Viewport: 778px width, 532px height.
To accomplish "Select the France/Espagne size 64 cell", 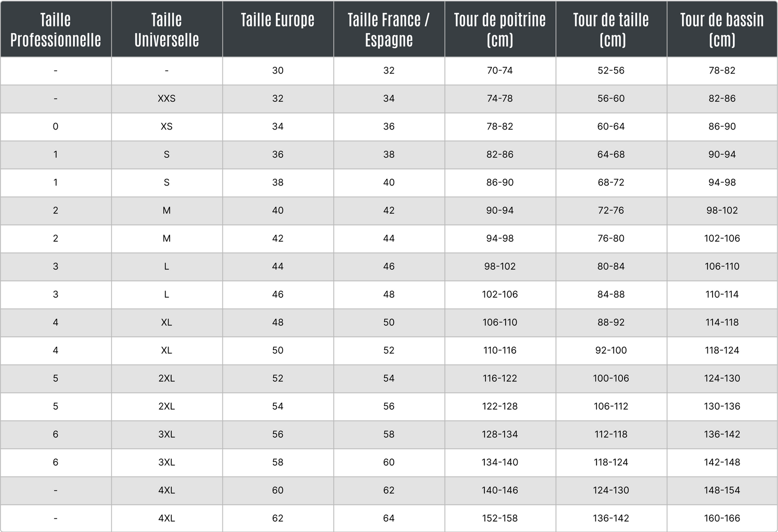I will 388,518.
